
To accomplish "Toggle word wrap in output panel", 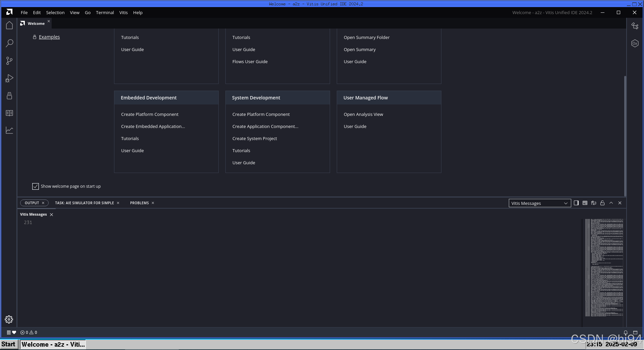I will 594,203.
